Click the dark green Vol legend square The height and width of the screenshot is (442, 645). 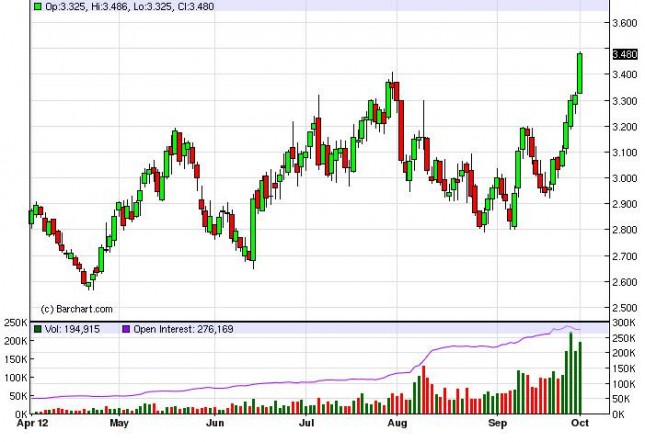(x=37, y=329)
